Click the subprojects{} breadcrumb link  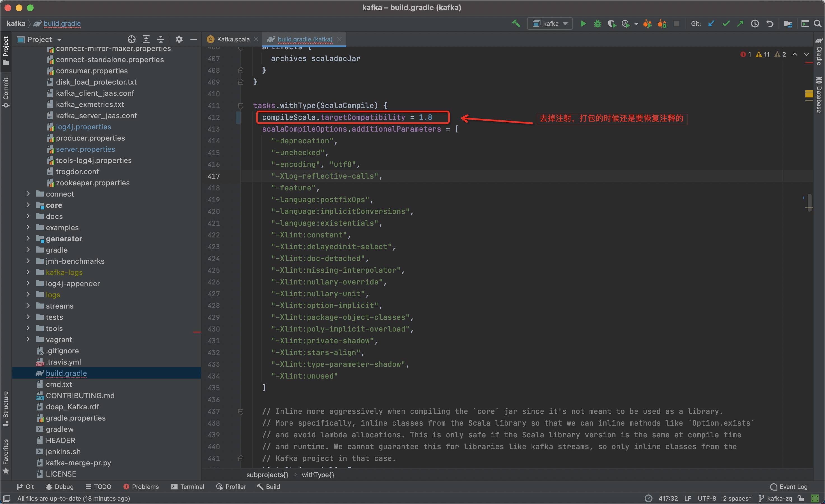coord(267,475)
